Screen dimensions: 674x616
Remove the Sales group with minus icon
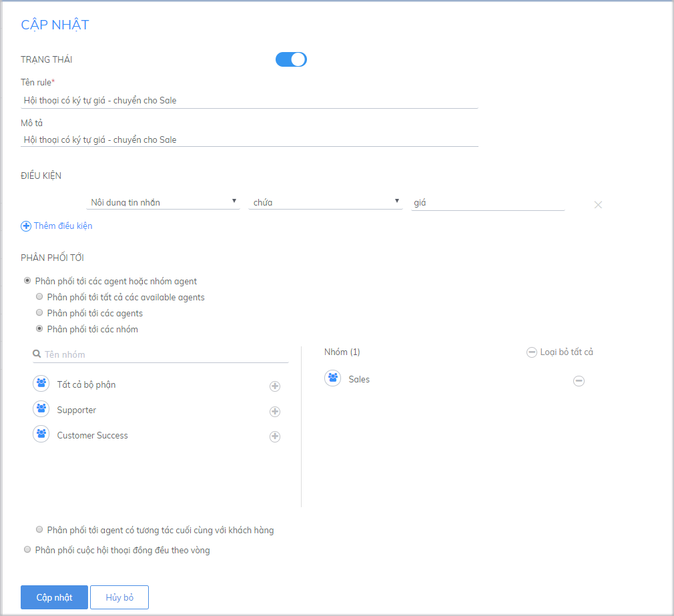click(579, 380)
